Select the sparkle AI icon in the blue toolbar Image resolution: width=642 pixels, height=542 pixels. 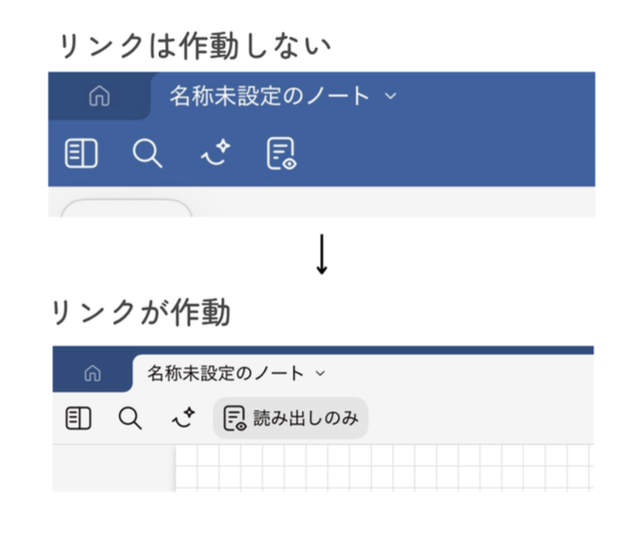point(214,153)
